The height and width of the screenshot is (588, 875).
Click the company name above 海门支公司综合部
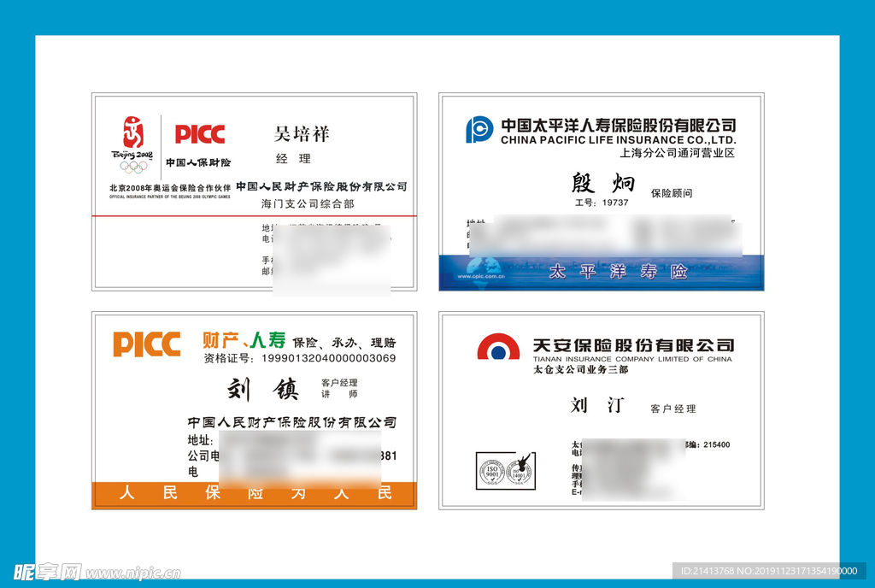click(x=321, y=186)
